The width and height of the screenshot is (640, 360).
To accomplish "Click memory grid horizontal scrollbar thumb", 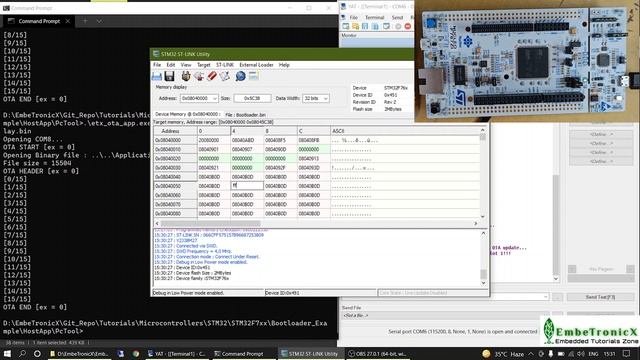I will tap(211, 223).
